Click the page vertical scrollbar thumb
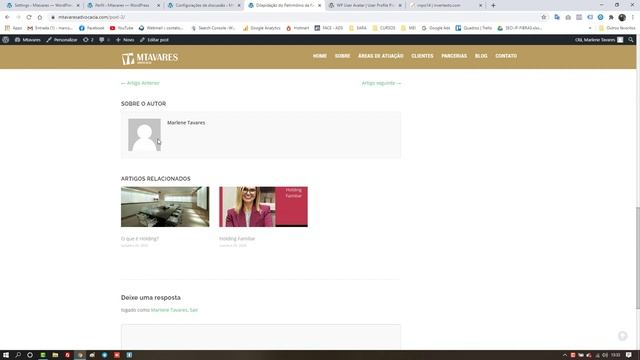640x360 pixels. tap(638, 258)
